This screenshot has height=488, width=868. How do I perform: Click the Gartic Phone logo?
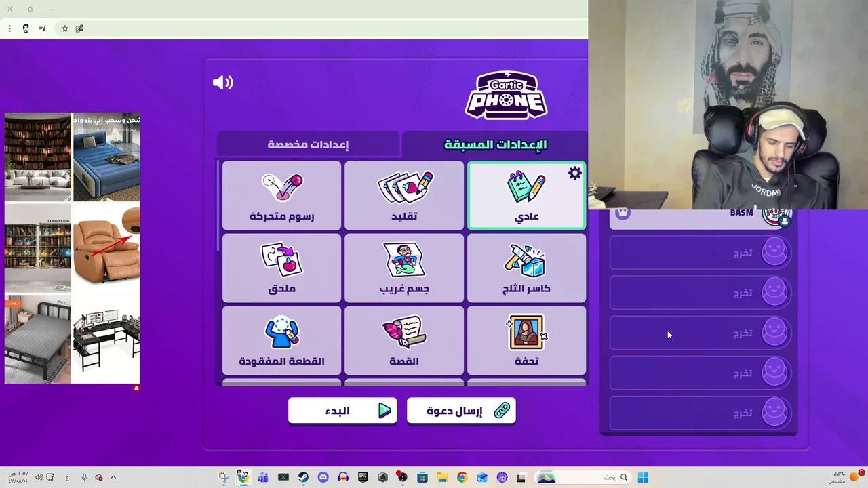506,95
